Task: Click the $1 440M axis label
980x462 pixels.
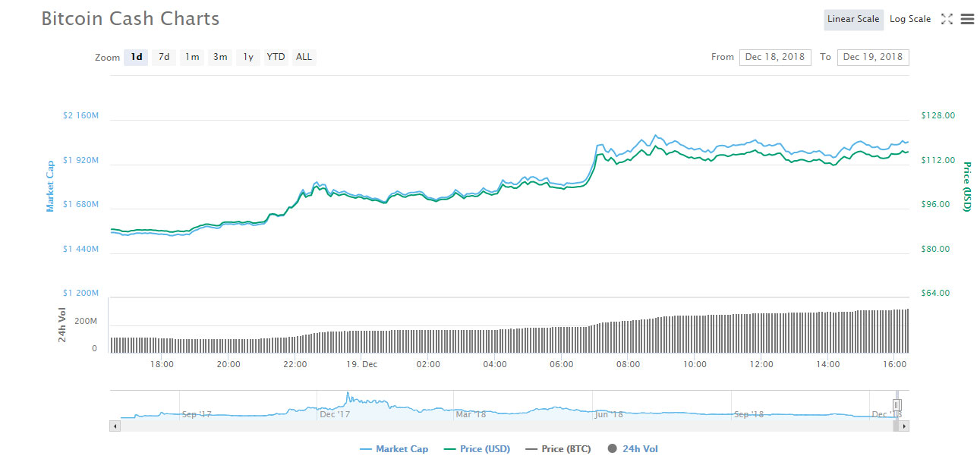Action: pyautogui.click(x=80, y=249)
